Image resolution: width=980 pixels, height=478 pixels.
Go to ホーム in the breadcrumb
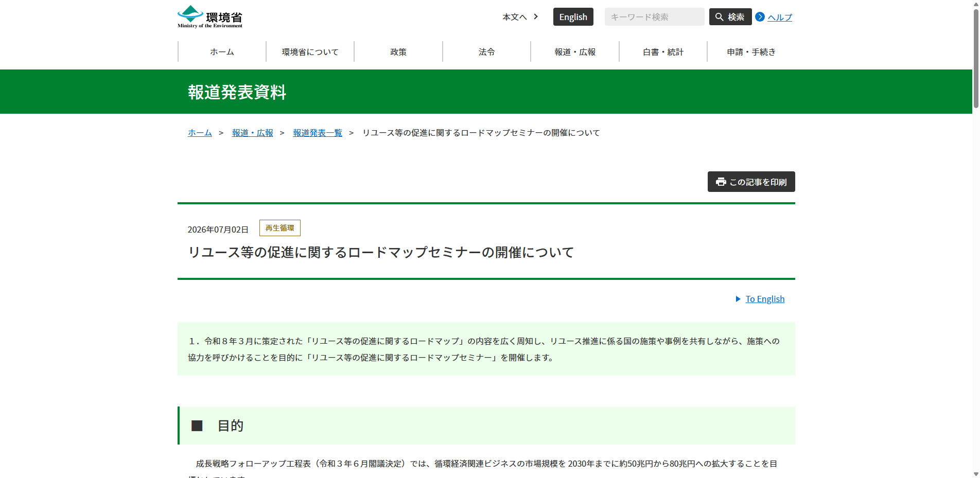[200, 133]
